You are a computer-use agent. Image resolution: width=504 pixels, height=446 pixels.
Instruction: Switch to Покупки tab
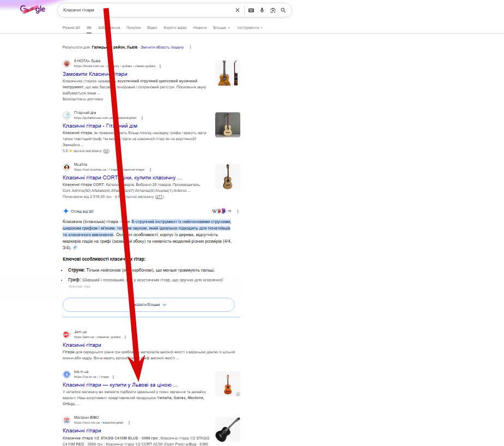click(x=133, y=28)
